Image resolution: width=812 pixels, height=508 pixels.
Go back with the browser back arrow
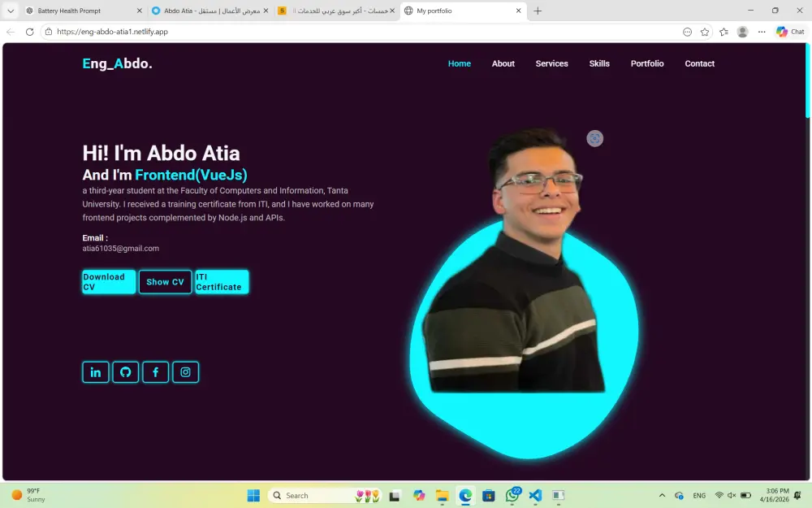(11, 32)
